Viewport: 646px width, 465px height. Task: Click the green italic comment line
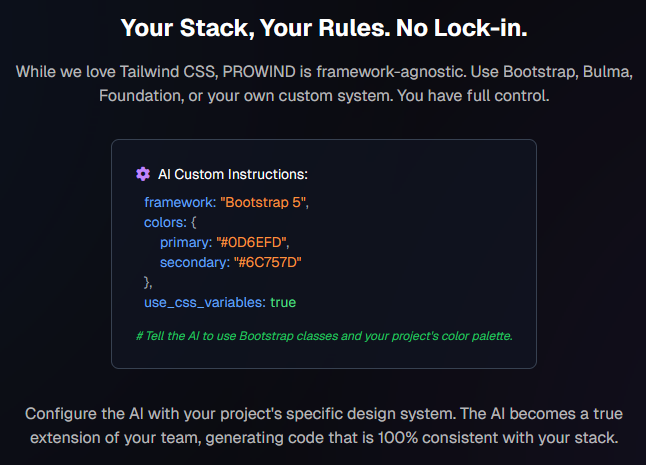coord(324,336)
